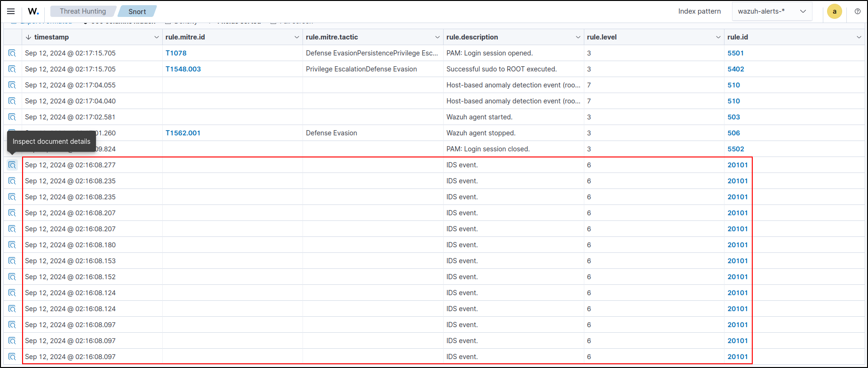Inspect document details for 02:17:04.055 row

pos(12,85)
